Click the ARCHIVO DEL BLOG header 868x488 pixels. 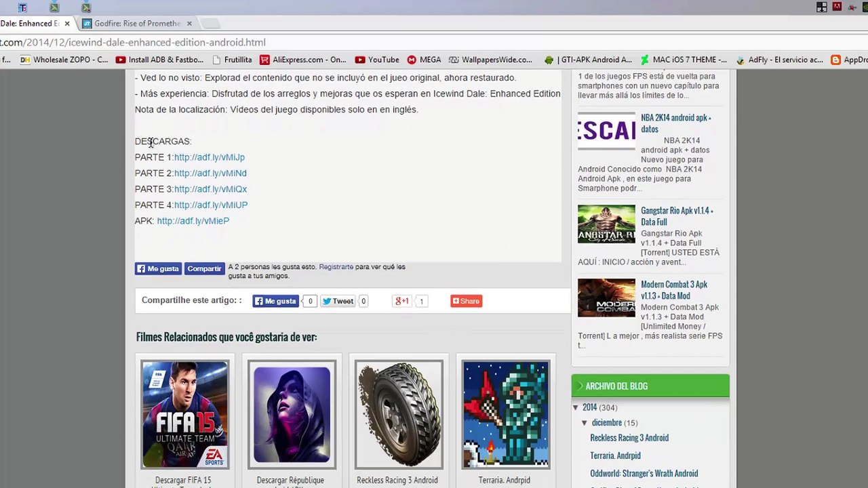(650, 386)
